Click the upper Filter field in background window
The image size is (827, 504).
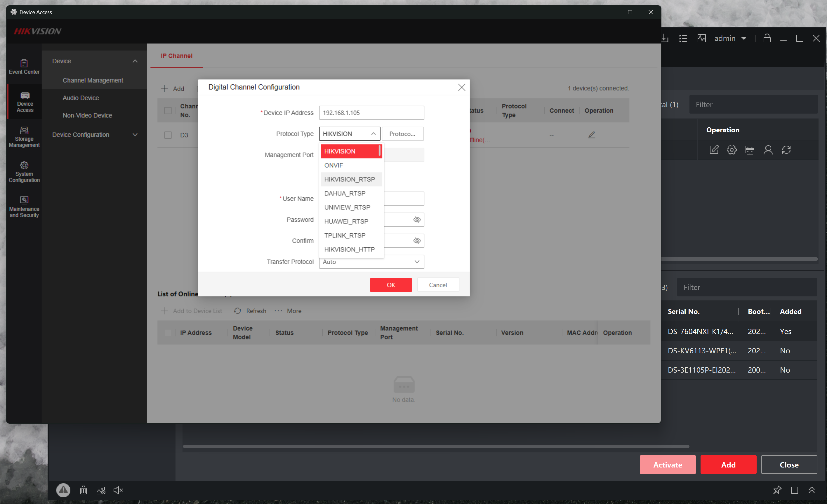(x=753, y=104)
